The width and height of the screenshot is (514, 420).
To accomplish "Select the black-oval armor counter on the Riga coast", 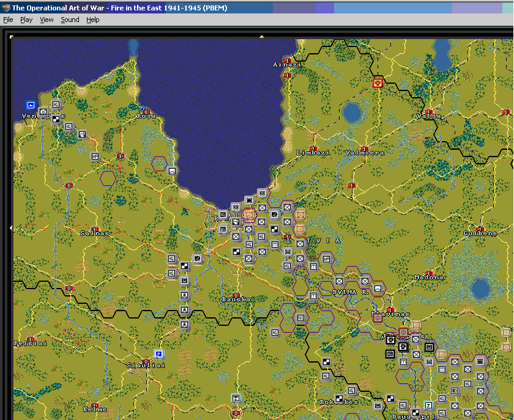I will 249,200.
